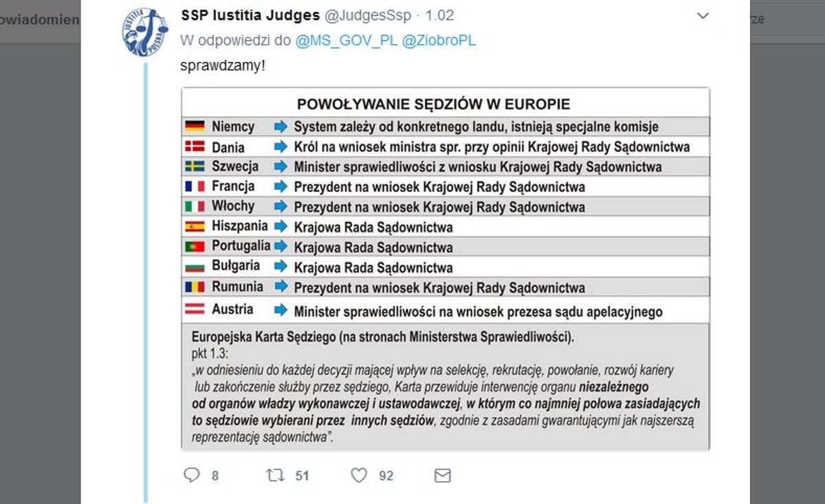This screenshot has width=825, height=504.
Task: Open the judges appointment table image
Action: 445,268
